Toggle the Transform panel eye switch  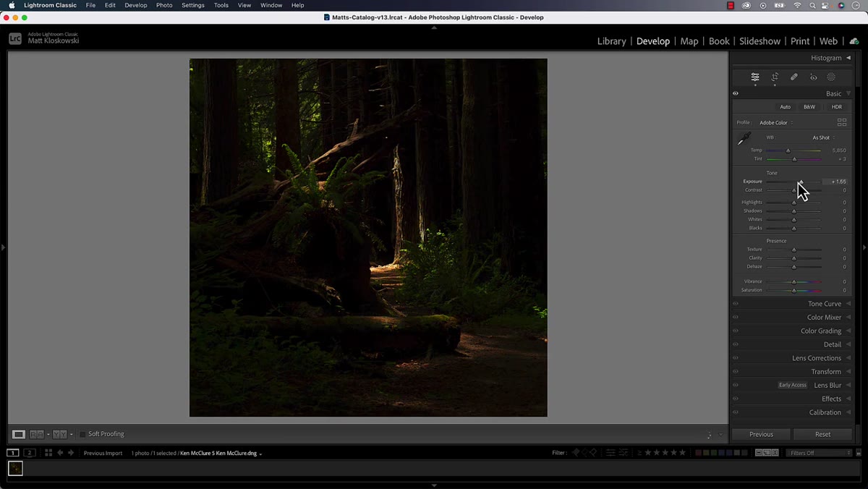pyautogui.click(x=736, y=371)
